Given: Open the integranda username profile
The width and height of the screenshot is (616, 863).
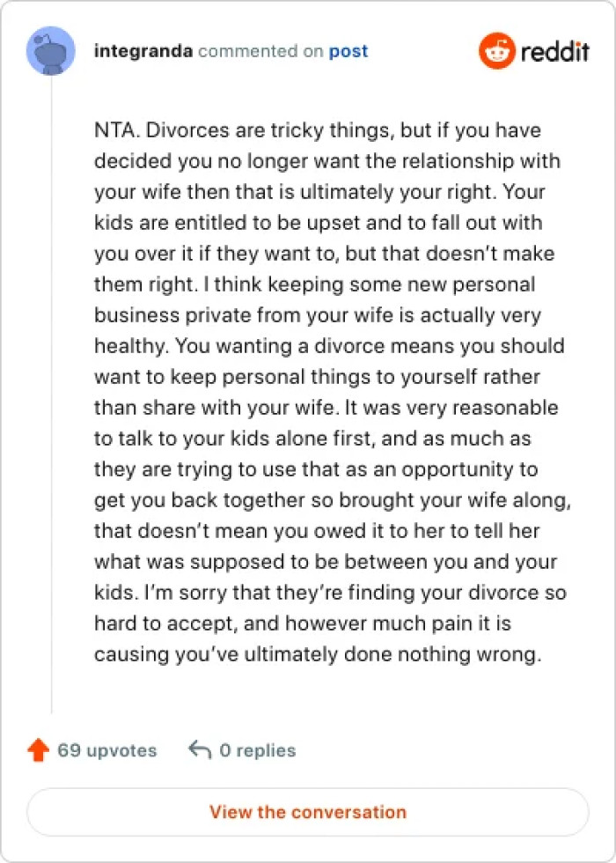Looking at the screenshot, I should point(143,51).
